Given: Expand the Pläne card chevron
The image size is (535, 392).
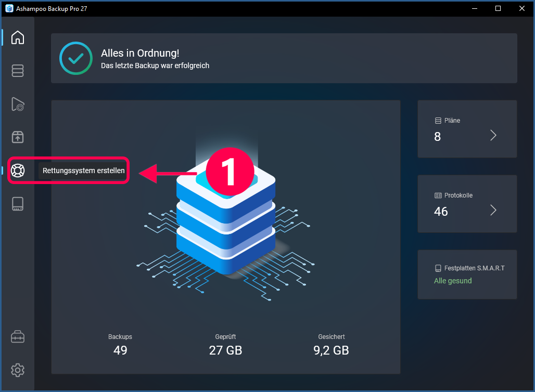Looking at the screenshot, I should [x=493, y=135].
